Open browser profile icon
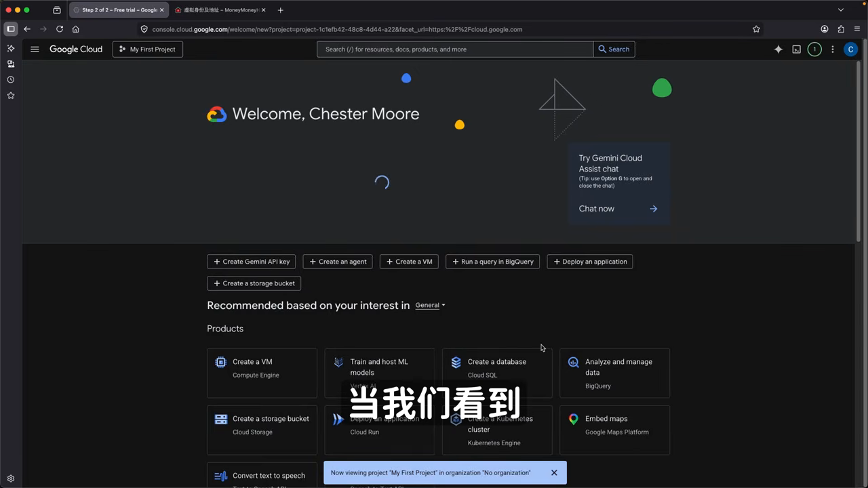The image size is (868, 488). coord(825,29)
